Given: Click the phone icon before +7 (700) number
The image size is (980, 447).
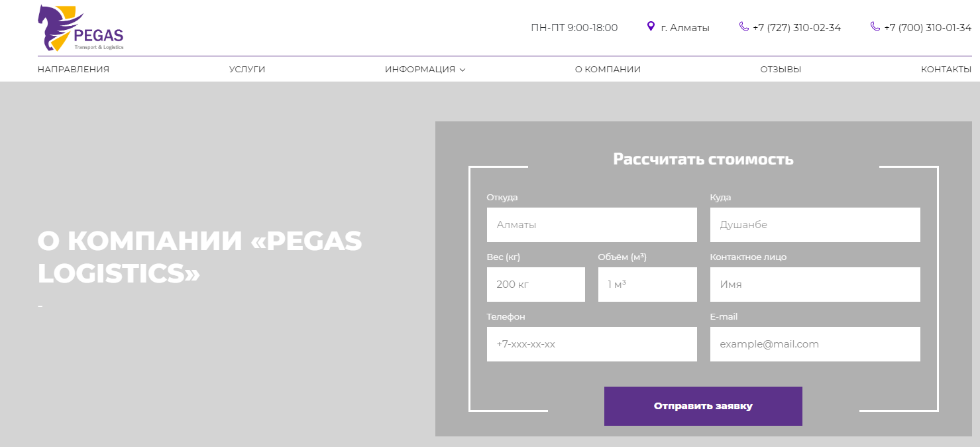Looking at the screenshot, I should tap(875, 27).
